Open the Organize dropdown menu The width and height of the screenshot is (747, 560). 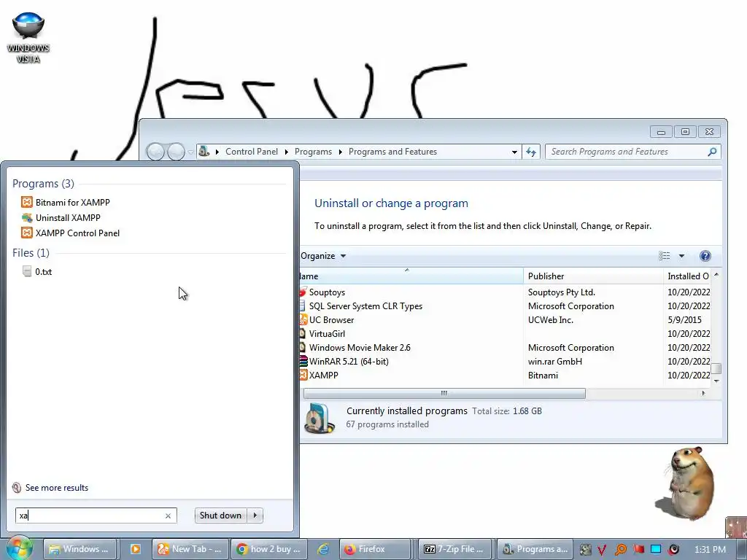click(x=323, y=256)
